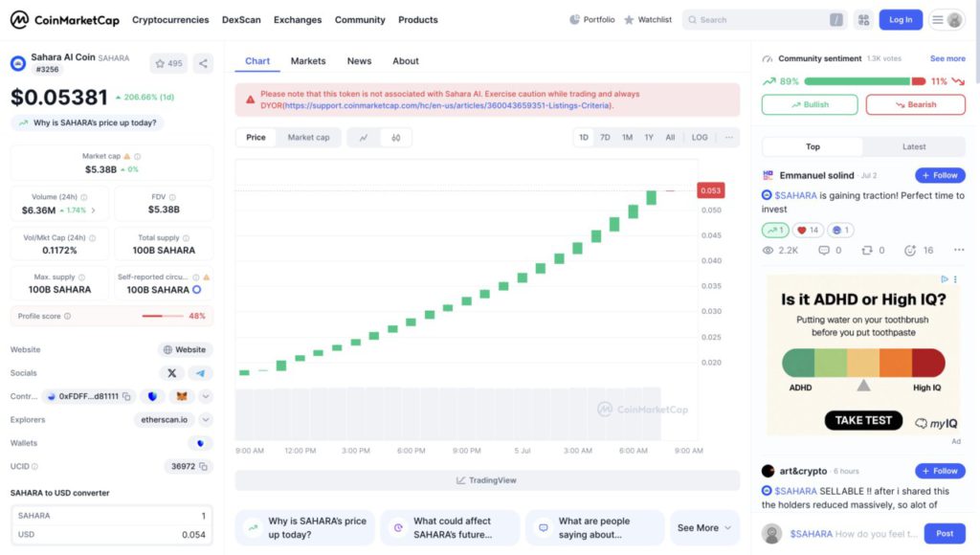Open the X (Twitter) social link
980x555 pixels.
(x=172, y=373)
